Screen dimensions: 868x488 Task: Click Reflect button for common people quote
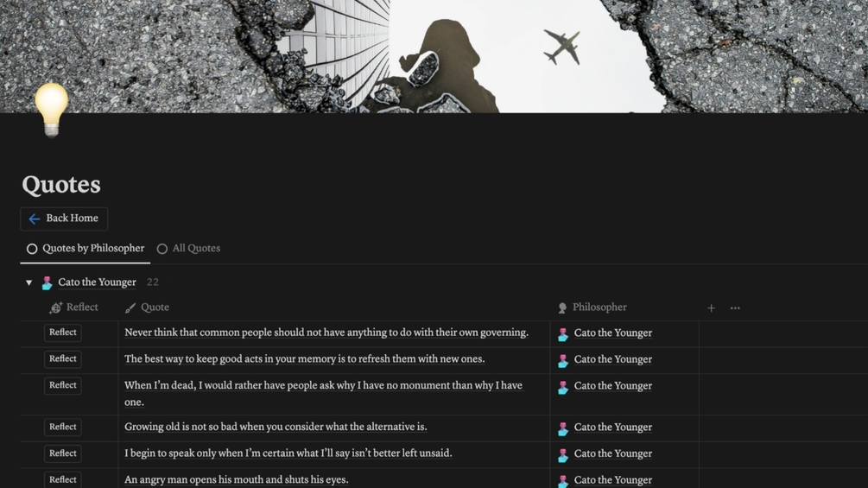coord(62,333)
